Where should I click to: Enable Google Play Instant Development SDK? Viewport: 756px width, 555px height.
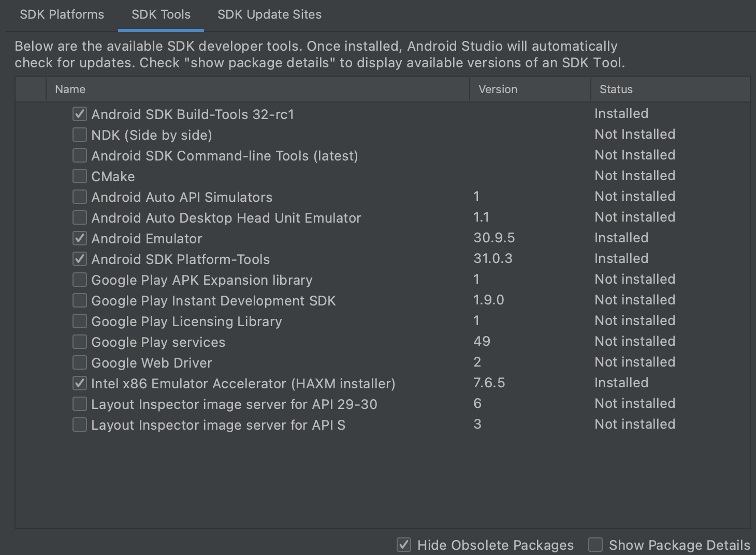tap(79, 300)
